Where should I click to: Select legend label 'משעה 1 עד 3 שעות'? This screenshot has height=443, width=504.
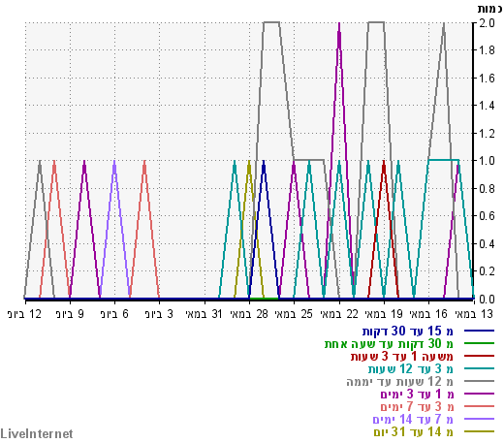[x=402, y=356]
